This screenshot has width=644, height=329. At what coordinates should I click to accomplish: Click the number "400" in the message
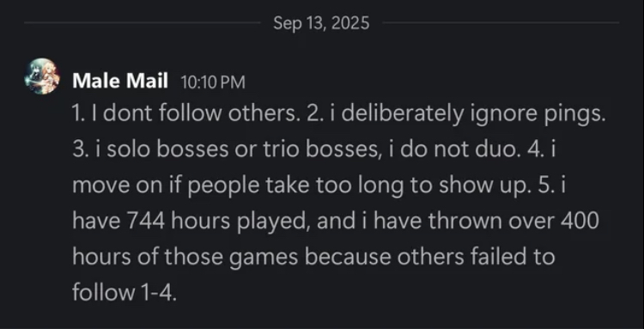click(580, 222)
